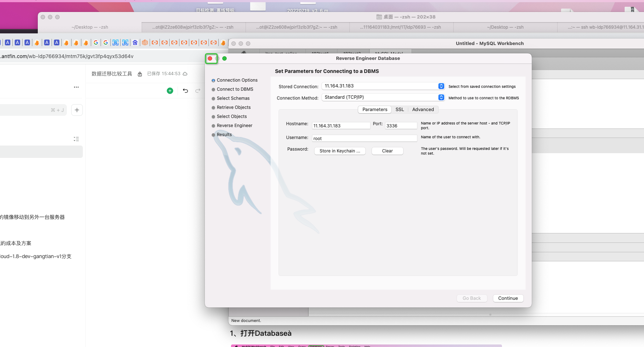
Task: Switch to the SSL tab
Action: click(400, 110)
